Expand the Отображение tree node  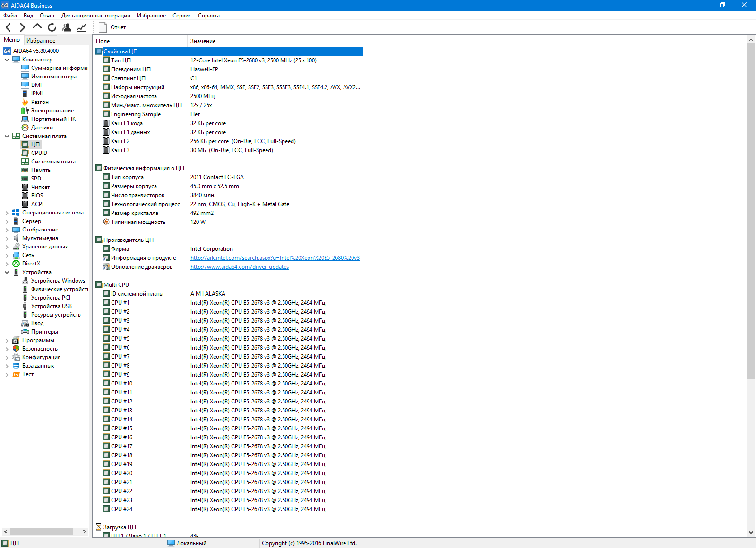[7, 230]
